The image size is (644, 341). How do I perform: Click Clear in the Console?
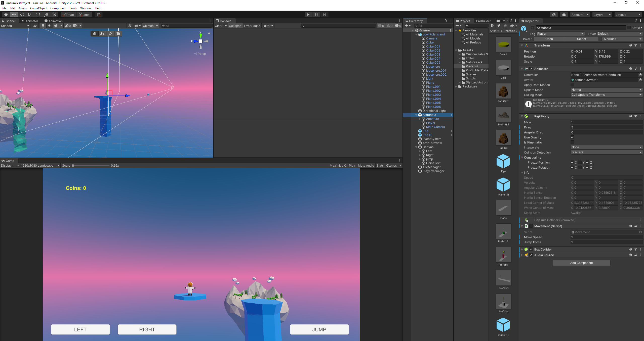[x=218, y=26]
